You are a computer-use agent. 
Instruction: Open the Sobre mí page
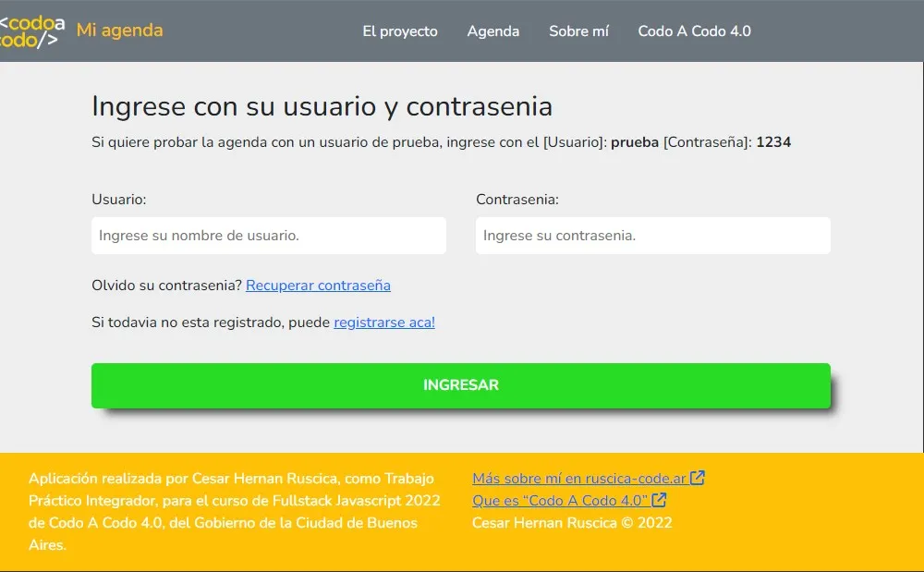tap(578, 31)
